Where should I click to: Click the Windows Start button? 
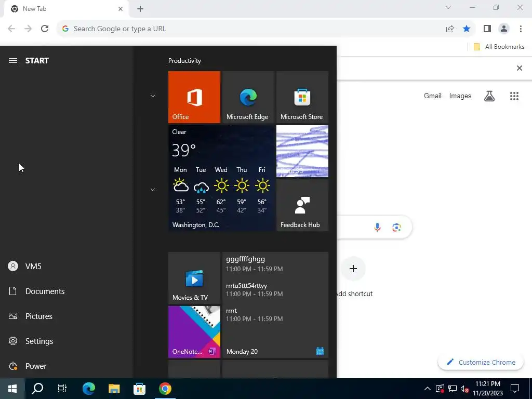[x=12, y=389]
